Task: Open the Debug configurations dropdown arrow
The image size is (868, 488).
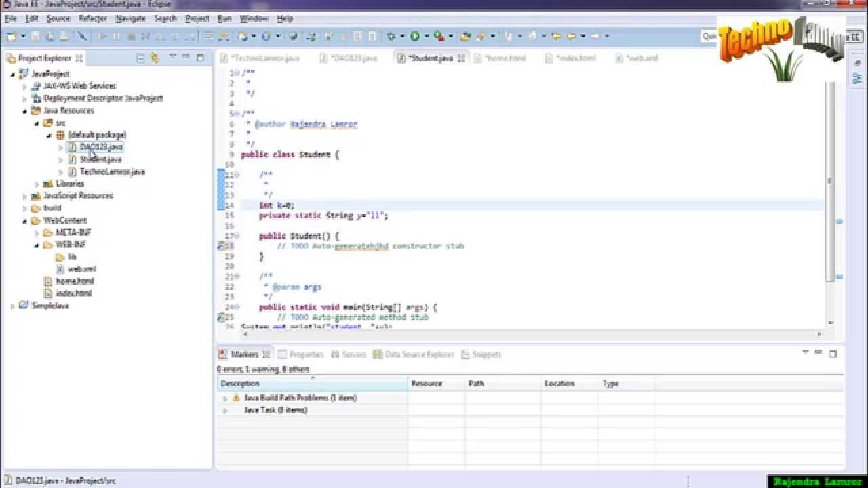Action: tap(402, 36)
